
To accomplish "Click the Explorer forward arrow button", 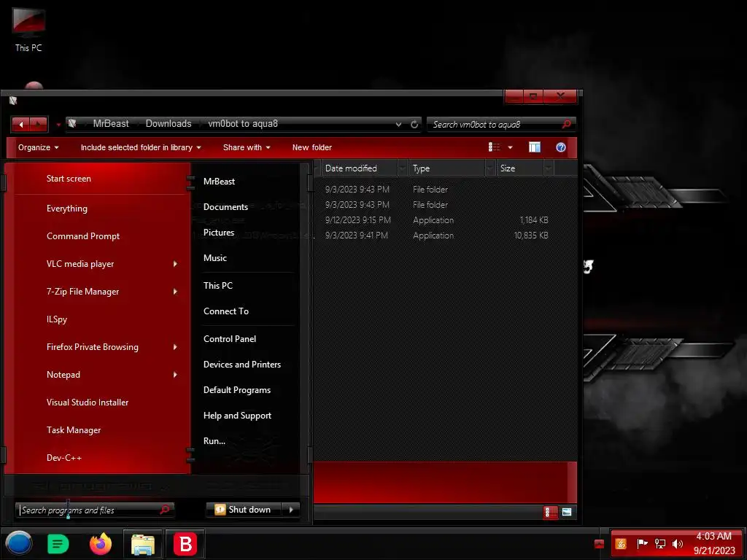I will (39, 124).
